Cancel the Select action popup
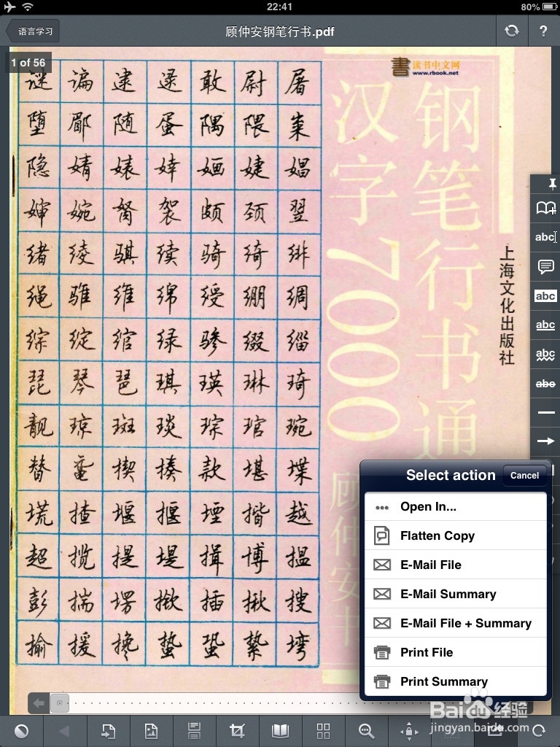 524,476
